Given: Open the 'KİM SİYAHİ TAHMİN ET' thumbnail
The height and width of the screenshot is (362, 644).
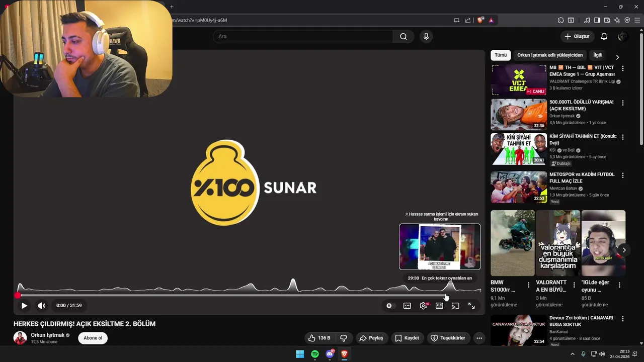Looking at the screenshot, I should pos(519,149).
